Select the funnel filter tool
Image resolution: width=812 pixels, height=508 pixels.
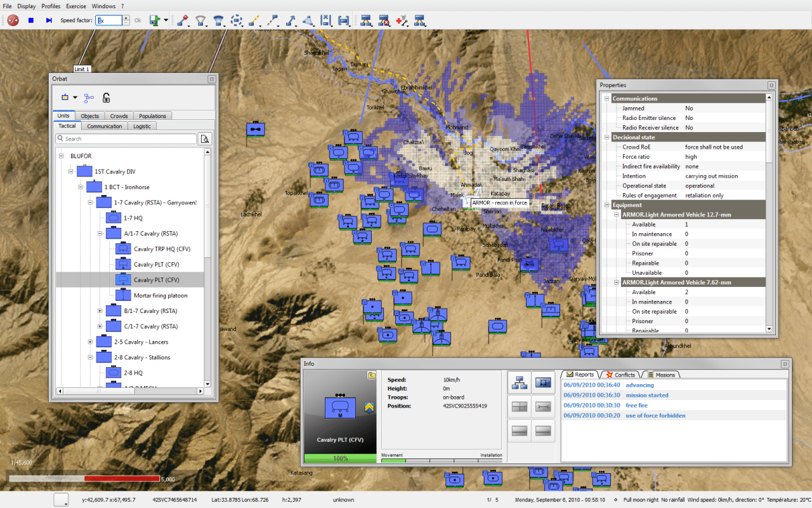pyautogui.click(x=200, y=20)
